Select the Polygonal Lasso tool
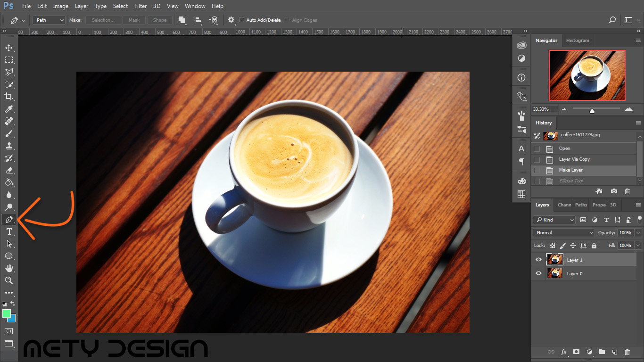The width and height of the screenshot is (644, 362). (x=8, y=72)
